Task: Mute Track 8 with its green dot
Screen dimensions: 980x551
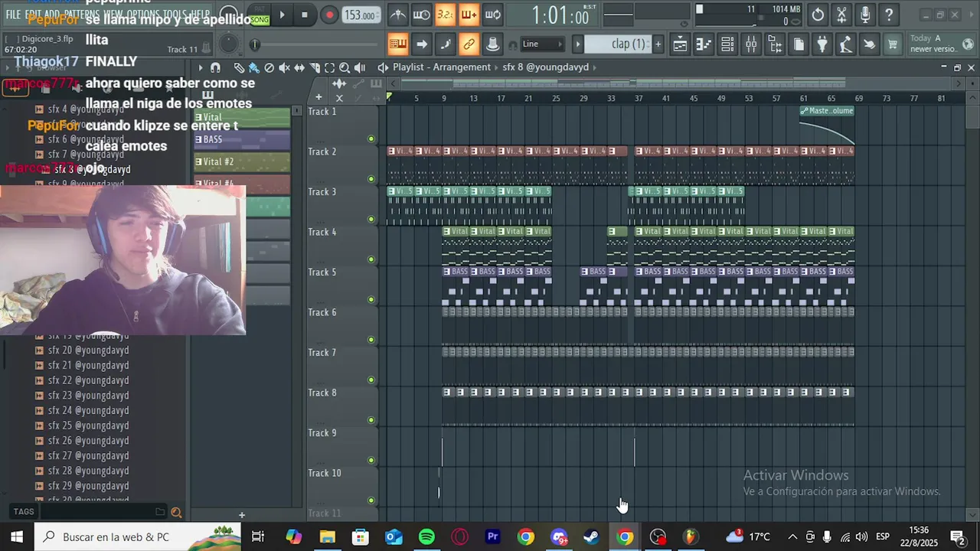Action: click(x=371, y=420)
